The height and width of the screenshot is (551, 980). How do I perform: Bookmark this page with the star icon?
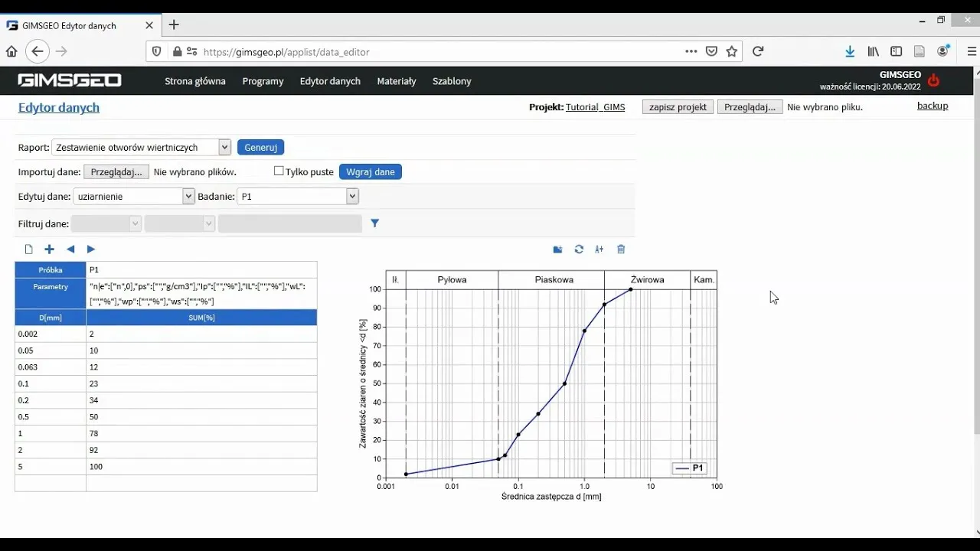point(732,51)
